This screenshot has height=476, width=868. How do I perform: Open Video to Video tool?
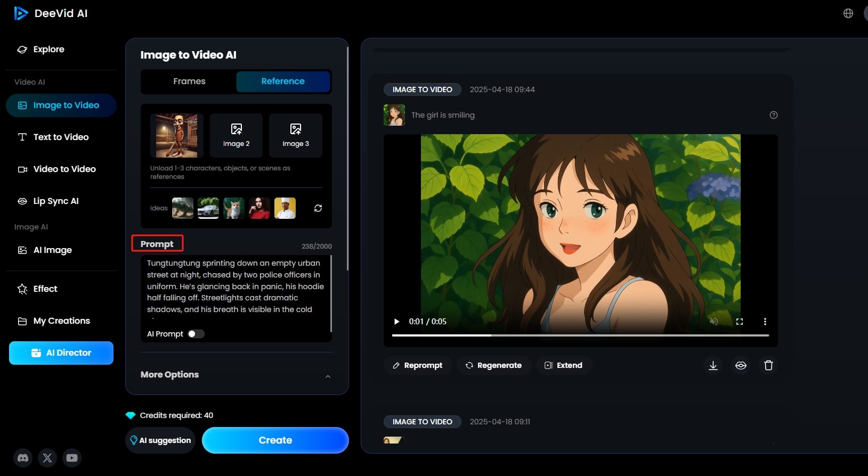point(57,169)
